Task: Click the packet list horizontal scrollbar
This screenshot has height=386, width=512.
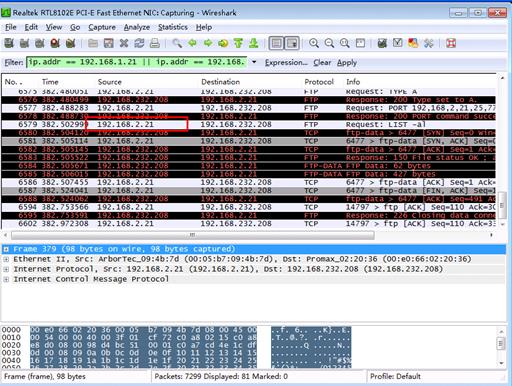Action: click(193, 235)
